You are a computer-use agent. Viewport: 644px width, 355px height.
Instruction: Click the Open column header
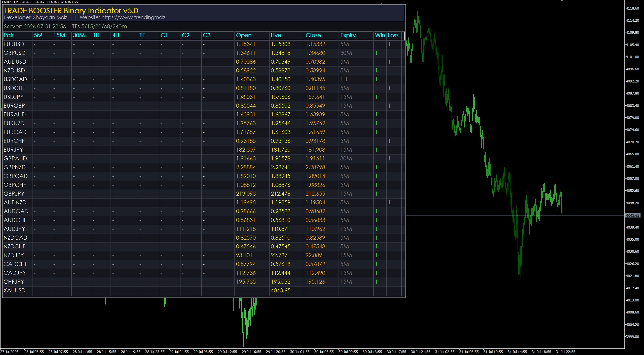point(244,35)
